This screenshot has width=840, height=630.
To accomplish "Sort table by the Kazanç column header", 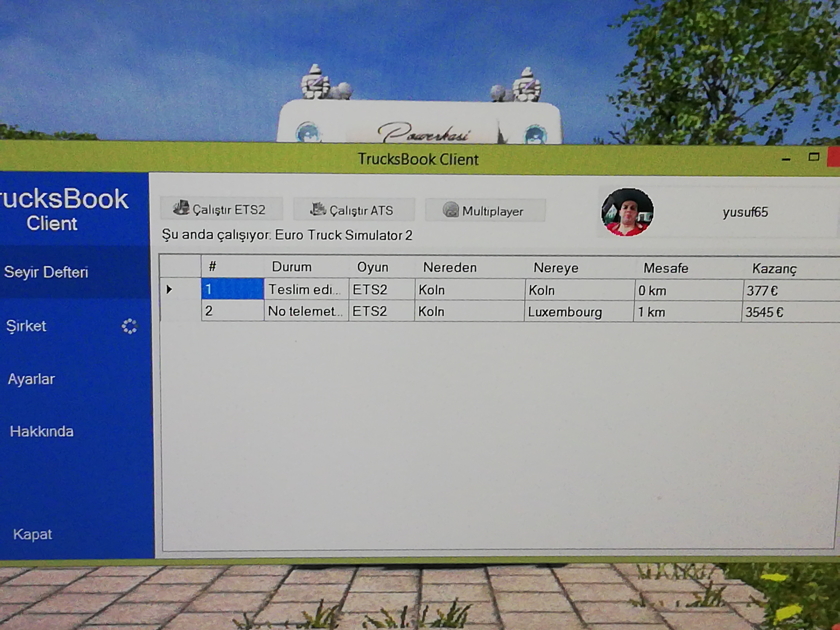I will pos(791,269).
